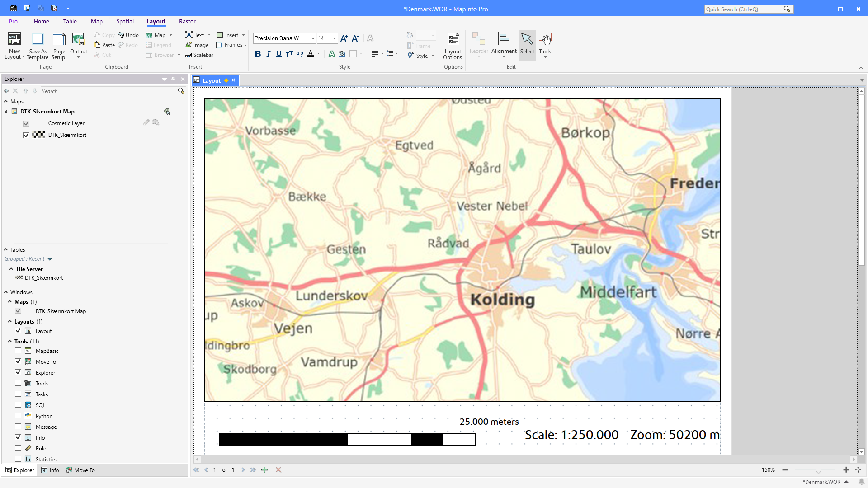Open Layout Options
Viewport: 868px width, 488px height.
(453, 47)
